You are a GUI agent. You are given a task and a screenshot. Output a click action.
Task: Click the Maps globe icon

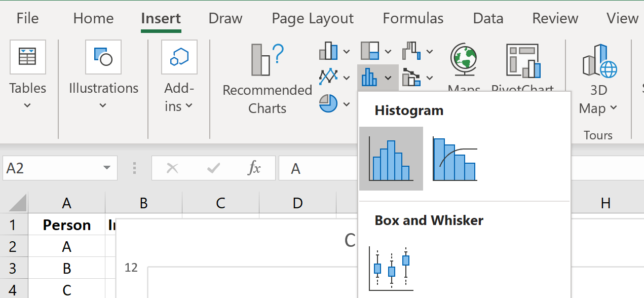[464, 60]
